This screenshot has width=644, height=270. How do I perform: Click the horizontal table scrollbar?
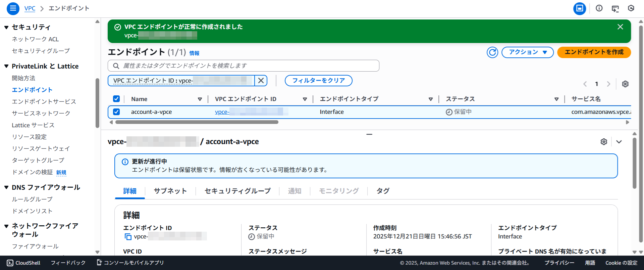coord(197,122)
